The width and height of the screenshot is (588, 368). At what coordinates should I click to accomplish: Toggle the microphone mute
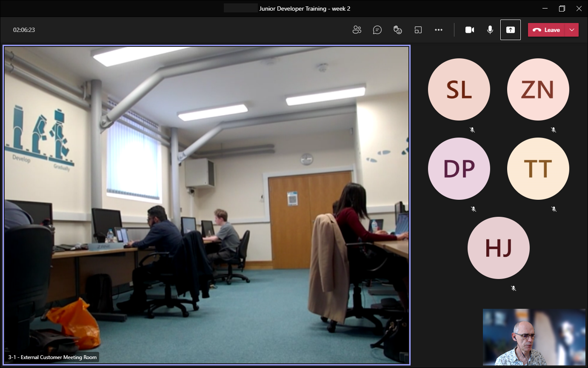click(x=490, y=30)
